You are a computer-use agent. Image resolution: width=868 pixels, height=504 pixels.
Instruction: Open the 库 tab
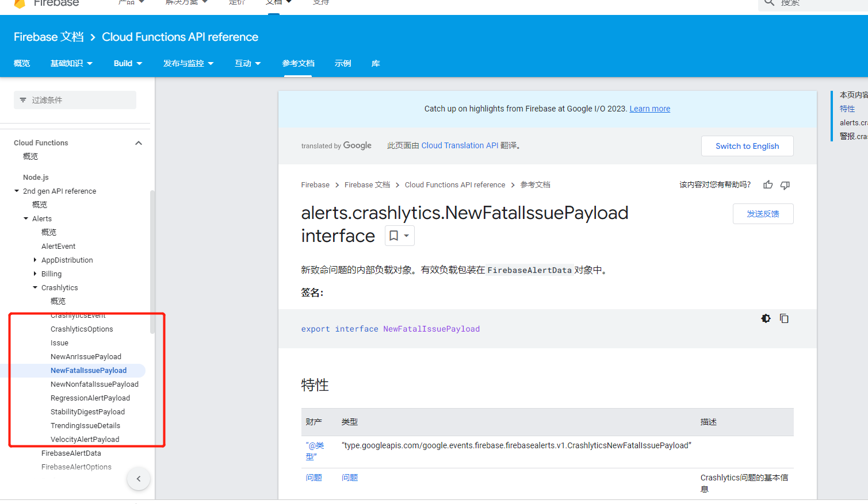pos(376,63)
